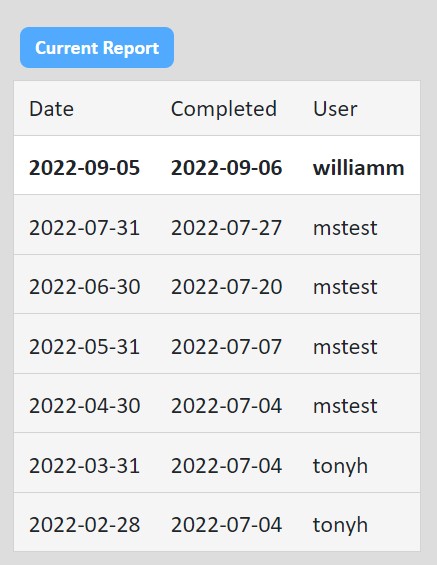Viewport: 437px width, 565px height.
Task: Click tonyh in the 2022-03-31 row
Action: coord(340,466)
